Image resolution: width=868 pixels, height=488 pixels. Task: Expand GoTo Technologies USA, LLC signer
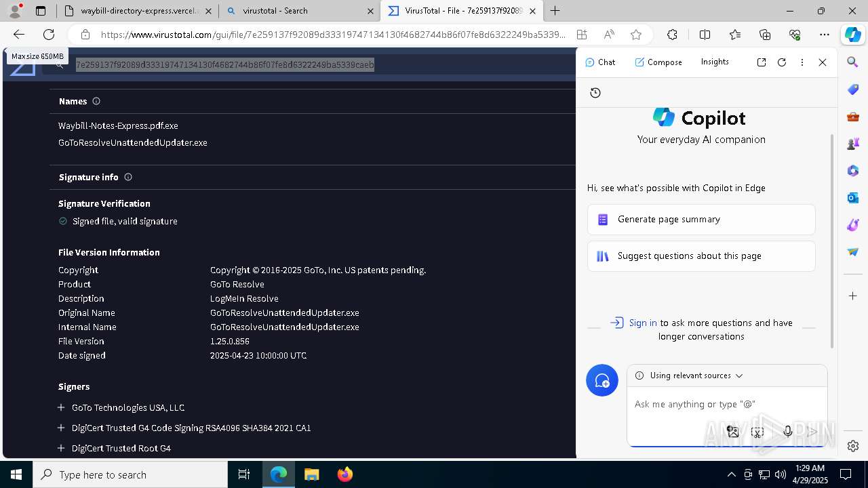click(x=61, y=407)
